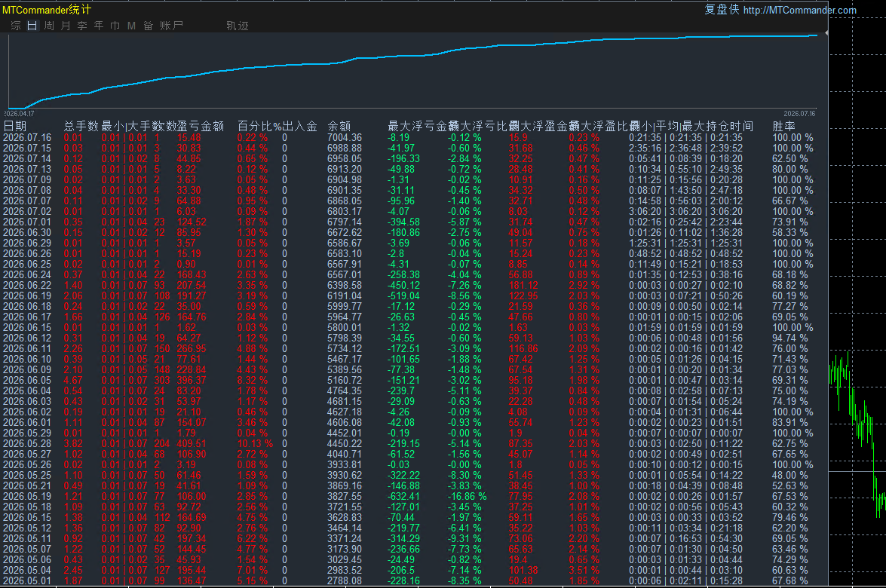Select the 季 quarterly tab
886x588 pixels.
(x=82, y=26)
